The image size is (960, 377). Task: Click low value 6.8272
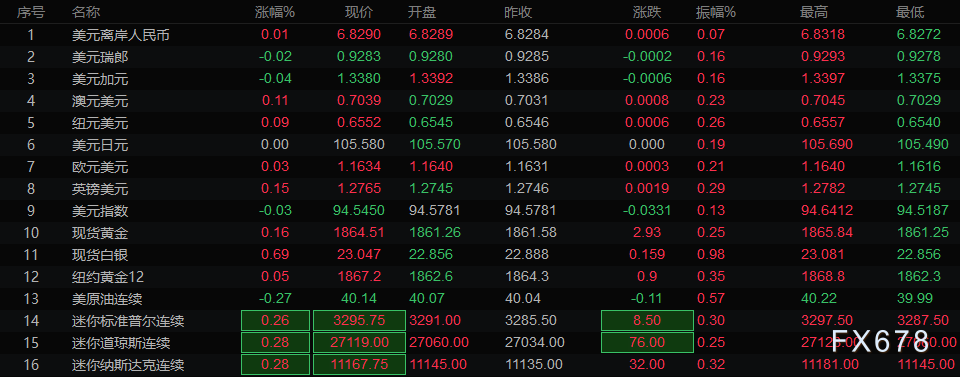919,35
